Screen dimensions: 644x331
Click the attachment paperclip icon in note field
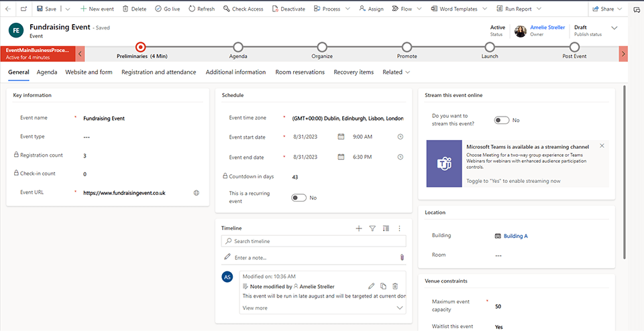[401, 257]
